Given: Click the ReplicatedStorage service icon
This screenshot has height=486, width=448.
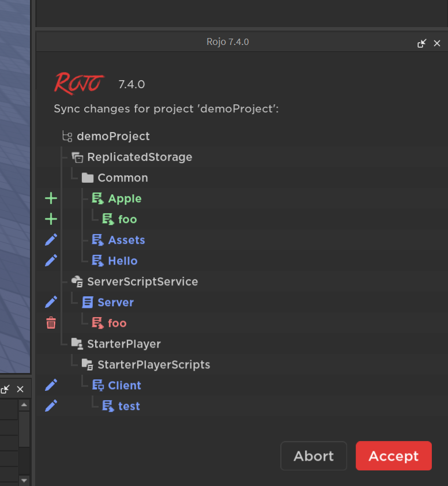Looking at the screenshot, I should click(77, 157).
